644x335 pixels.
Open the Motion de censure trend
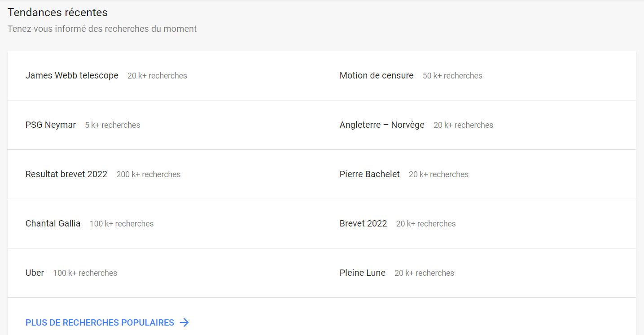coord(376,75)
